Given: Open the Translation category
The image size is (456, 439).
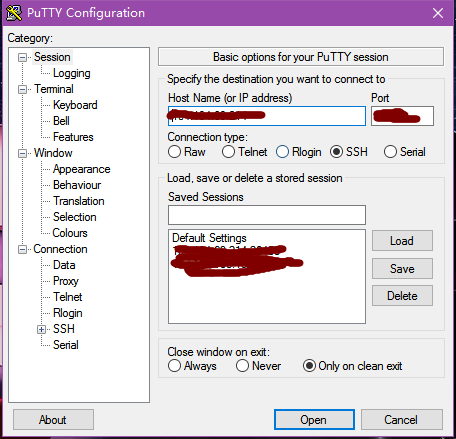Looking at the screenshot, I should [79, 201].
